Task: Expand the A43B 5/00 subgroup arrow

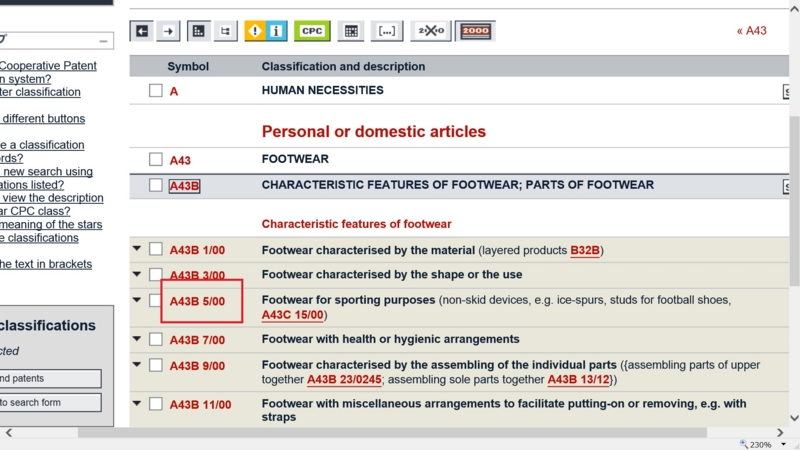Action: tap(137, 299)
